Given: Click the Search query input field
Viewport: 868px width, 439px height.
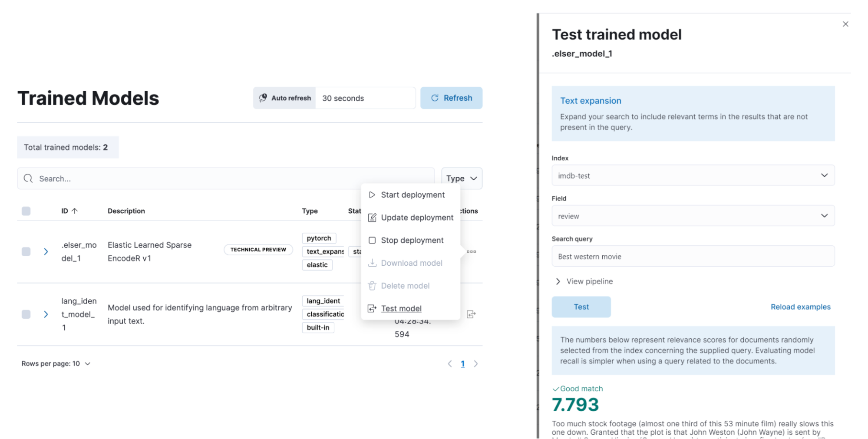Looking at the screenshot, I should pos(693,256).
